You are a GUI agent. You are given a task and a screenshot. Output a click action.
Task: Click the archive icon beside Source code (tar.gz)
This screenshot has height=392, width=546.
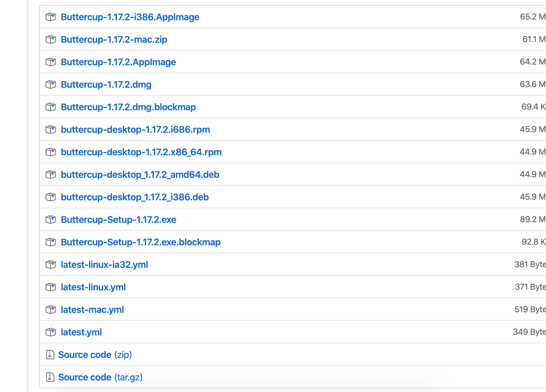pos(50,377)
